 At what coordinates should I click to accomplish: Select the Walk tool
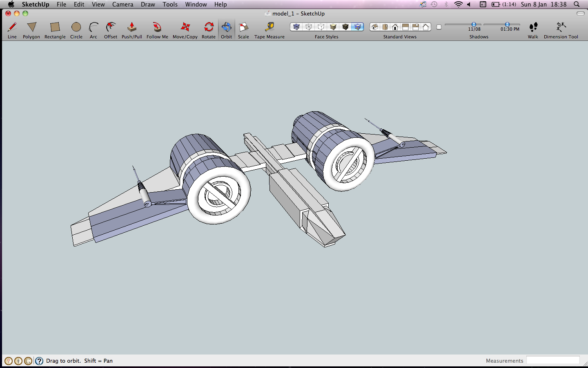533,27
